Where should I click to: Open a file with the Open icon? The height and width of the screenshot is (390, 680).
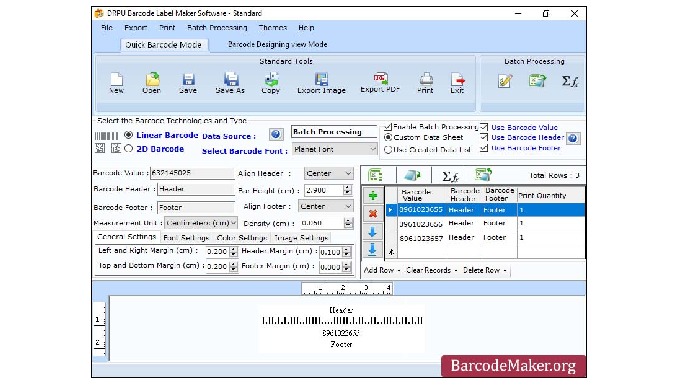pyautogui.click(x=152, y=79)
